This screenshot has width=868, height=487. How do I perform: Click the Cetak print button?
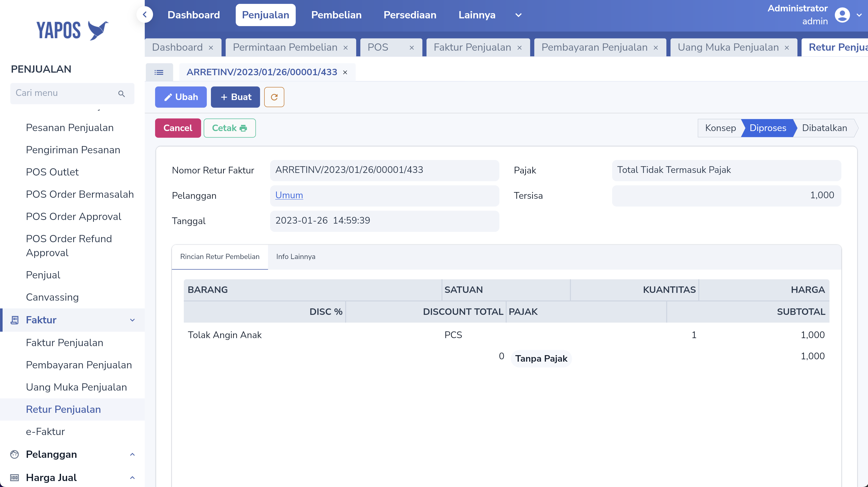pyautogui.click(x=230, y=128)
